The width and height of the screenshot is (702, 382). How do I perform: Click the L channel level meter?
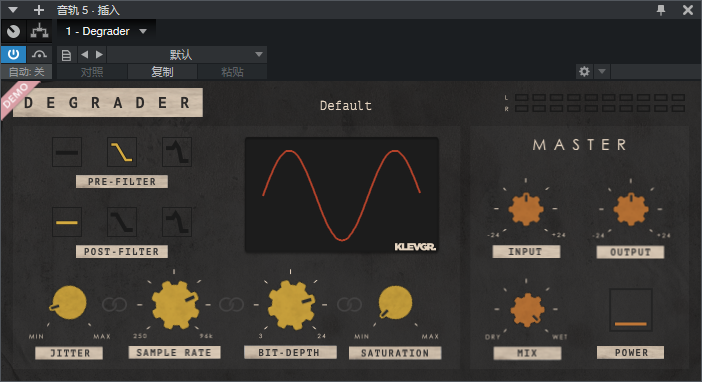tap(600, 97)
